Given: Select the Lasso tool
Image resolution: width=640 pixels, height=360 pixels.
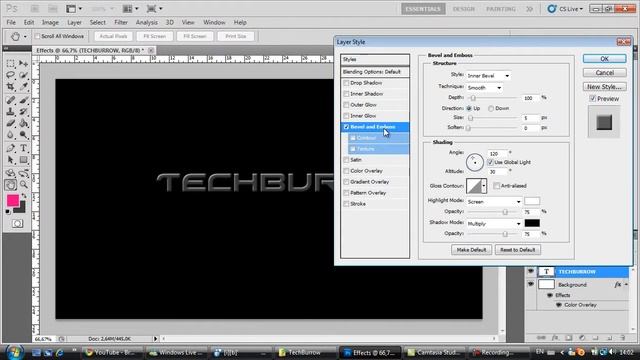Looking at the screenshot, I should [x=11, y=75].
